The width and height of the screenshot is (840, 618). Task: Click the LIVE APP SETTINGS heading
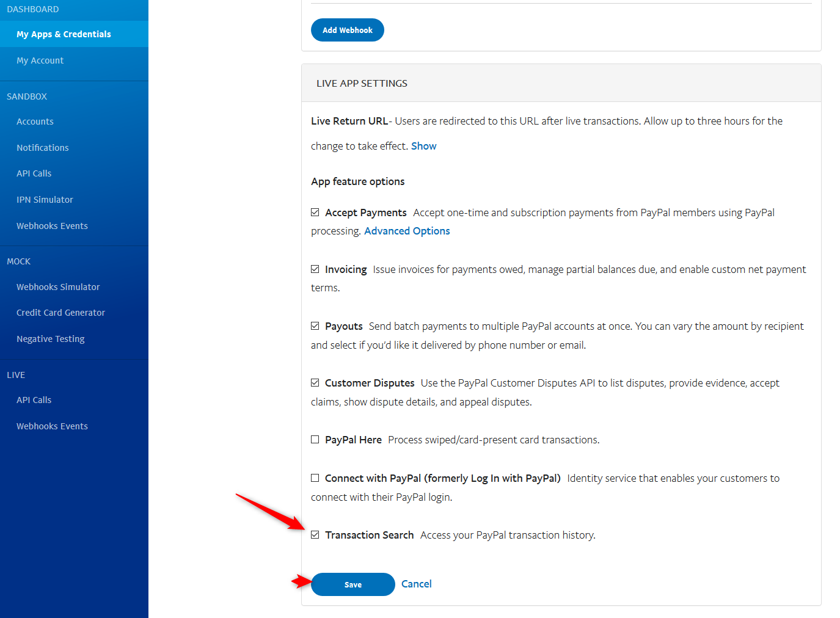tap(362, 83)
